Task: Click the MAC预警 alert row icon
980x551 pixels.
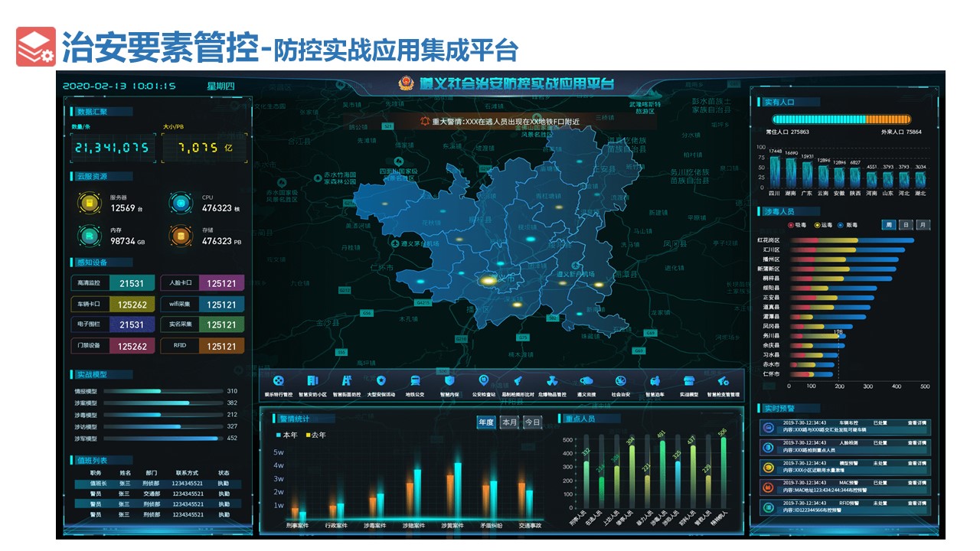Action: (767, 487)
